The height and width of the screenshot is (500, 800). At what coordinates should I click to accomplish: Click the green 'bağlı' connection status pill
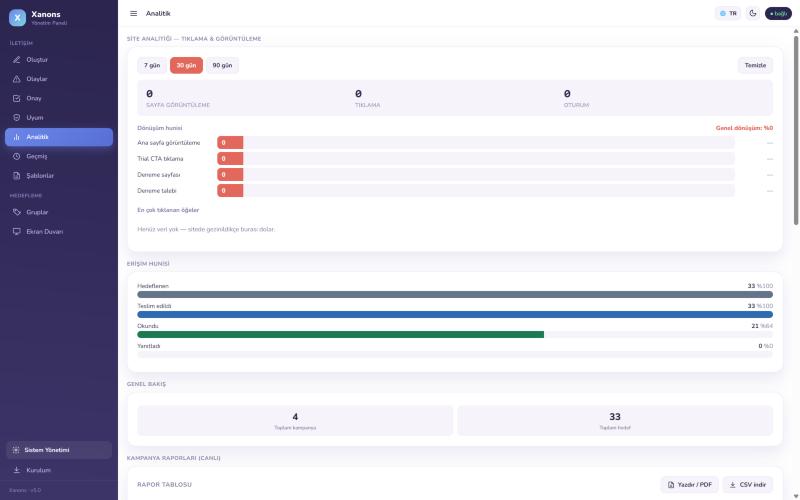[778, 13]
